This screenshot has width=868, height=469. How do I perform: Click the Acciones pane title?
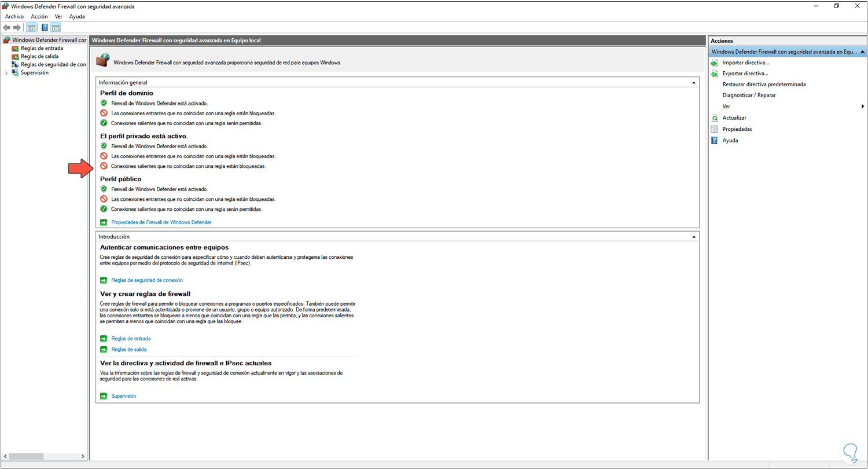pyautogui.click(x=722, y=41)
